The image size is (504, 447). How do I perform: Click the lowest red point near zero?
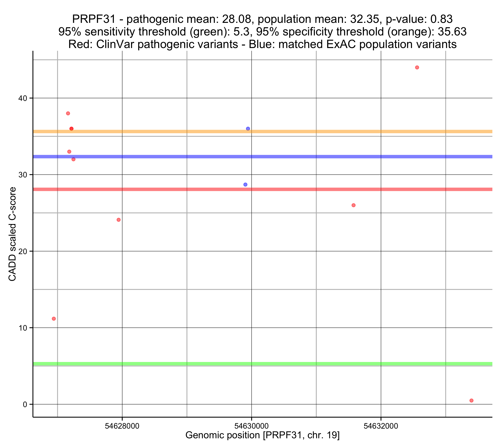(471, 401)
